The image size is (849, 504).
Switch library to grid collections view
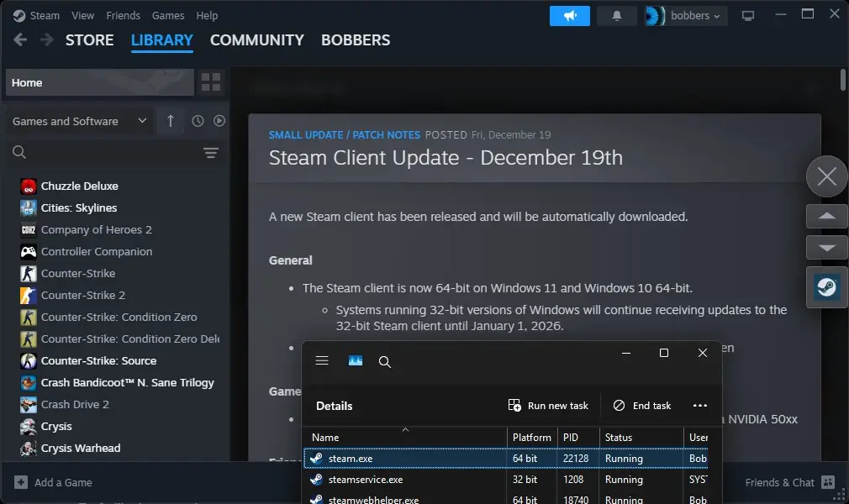pos(211,82)
